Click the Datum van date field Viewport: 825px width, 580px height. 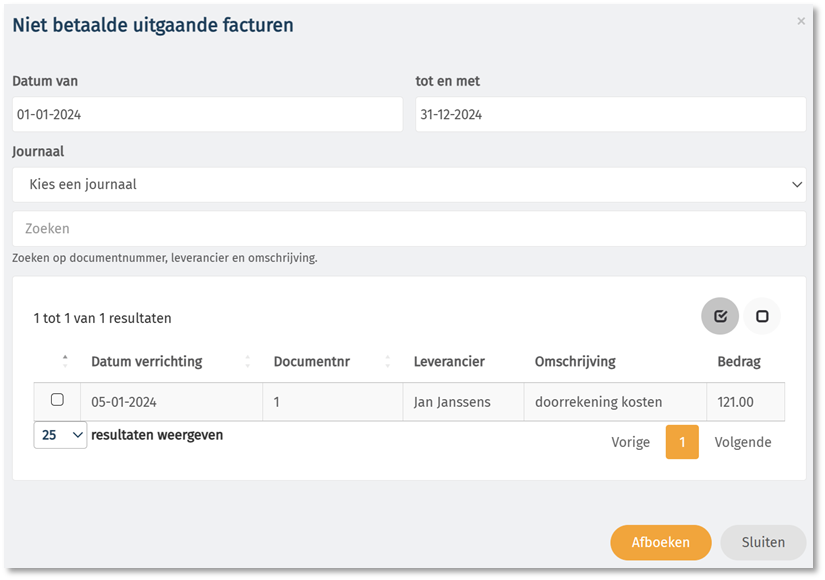(207, 114)
